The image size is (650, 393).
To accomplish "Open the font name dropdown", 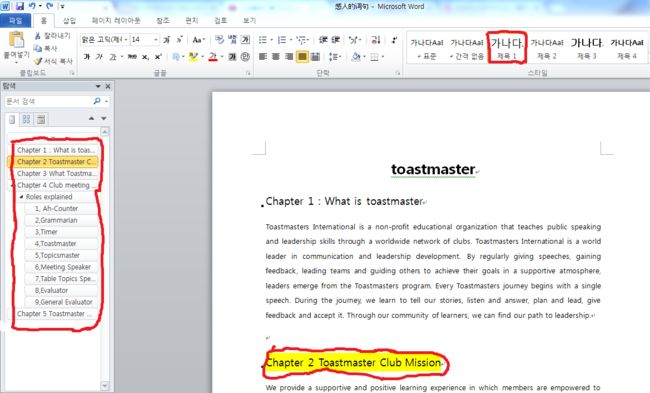I will pyautogui.click(x=126, y=40).
